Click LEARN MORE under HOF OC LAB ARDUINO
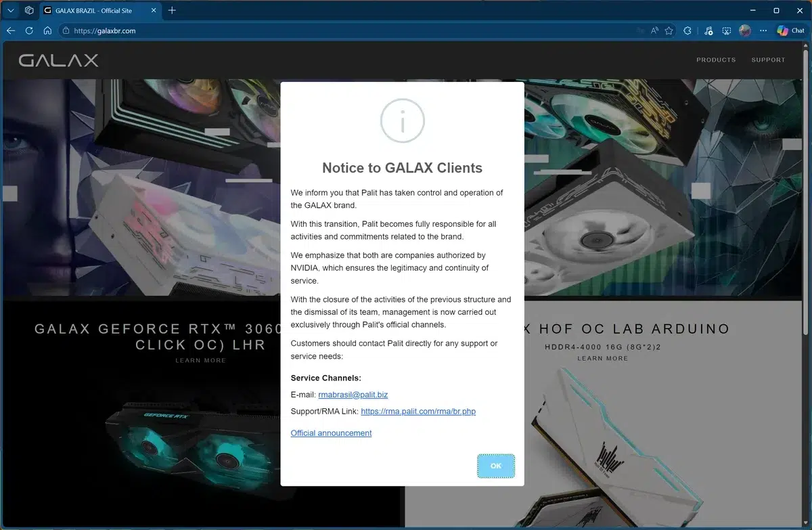This screenshot has width=812, height=530. pyautogui.click(x=603, y=358)
